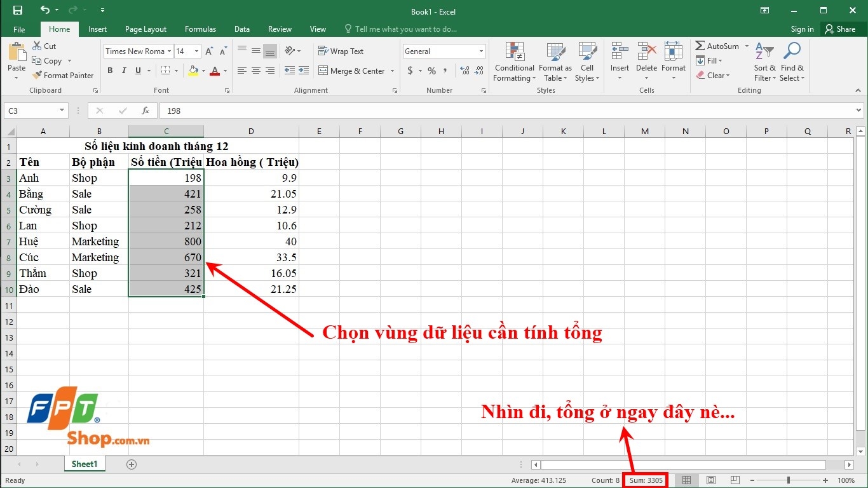Click the Undo arrow icon
Image resolution: width=868 pixels, height=488 pixels.
tap(44, 10)
